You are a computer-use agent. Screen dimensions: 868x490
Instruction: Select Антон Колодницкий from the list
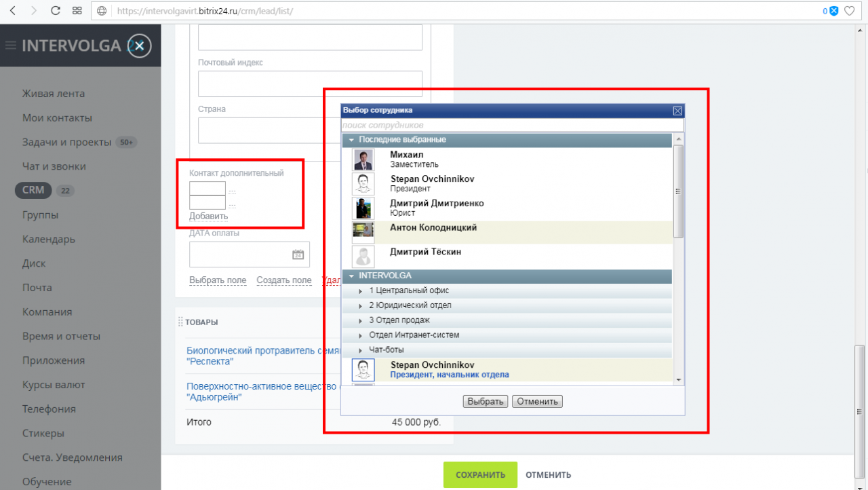coord(507,233)
